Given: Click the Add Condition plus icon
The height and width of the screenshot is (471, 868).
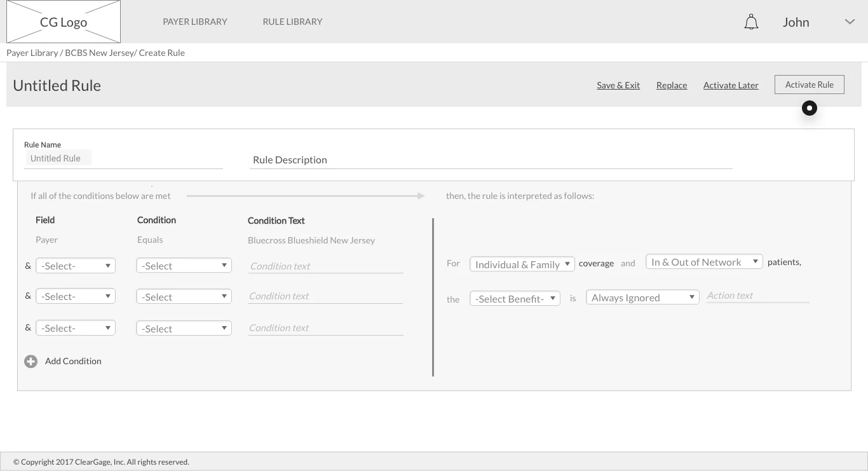Looking at the screenshot, I should click(x=31, y=362).
